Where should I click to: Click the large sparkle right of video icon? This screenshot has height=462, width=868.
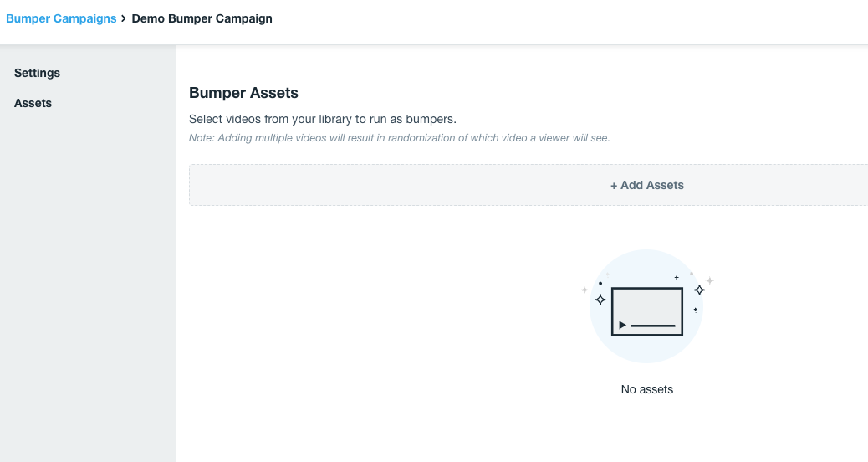[x=699, y=290]
